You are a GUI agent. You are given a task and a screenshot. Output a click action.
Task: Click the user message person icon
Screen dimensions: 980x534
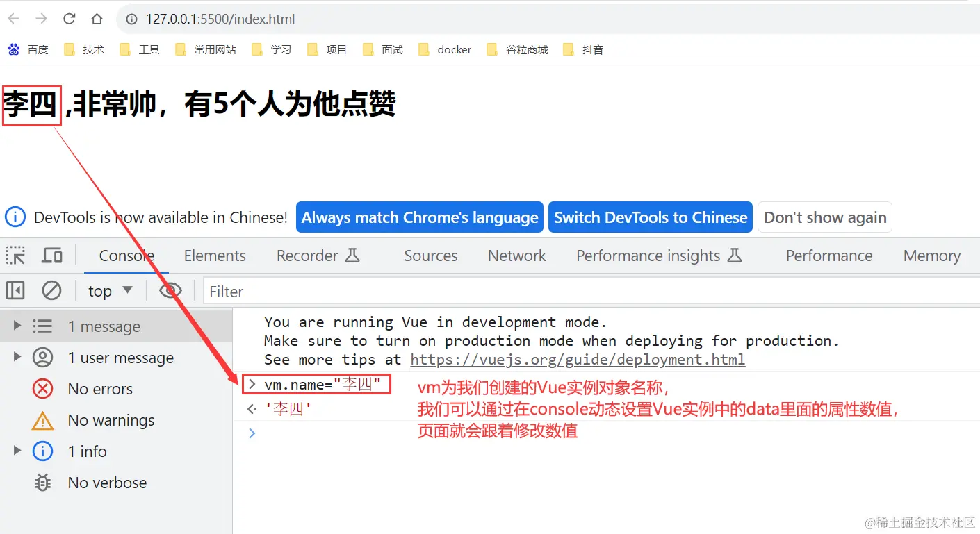tap(42, 358)
